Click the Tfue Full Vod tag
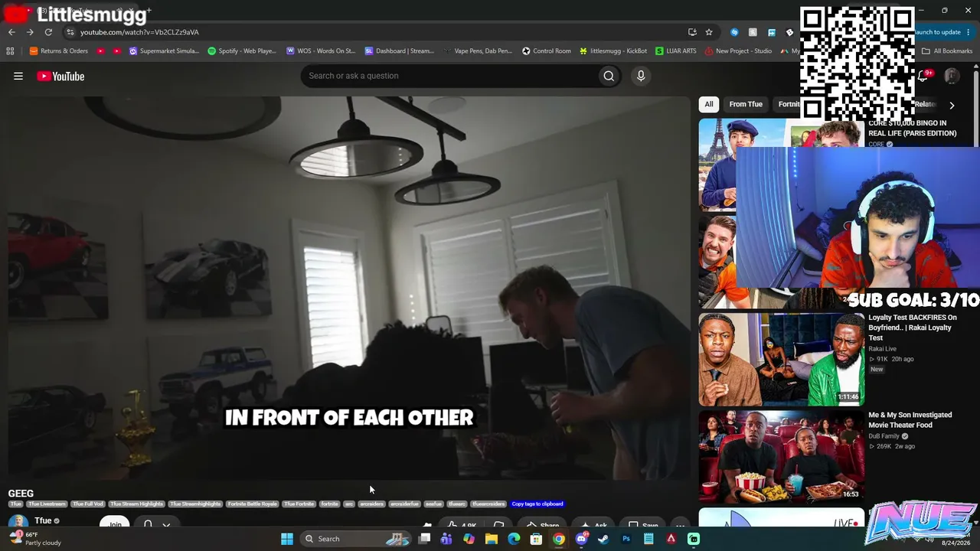980x551 pixels. point(88,504)
